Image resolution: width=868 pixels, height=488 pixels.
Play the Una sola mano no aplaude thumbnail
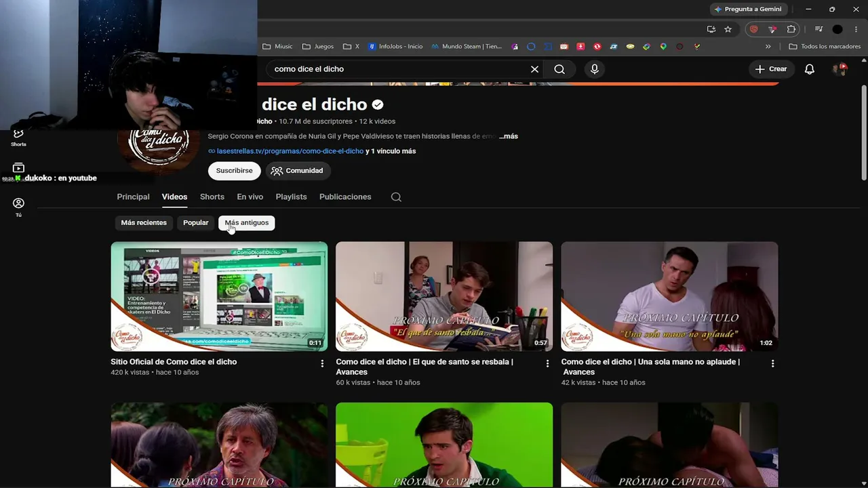[669, 296]
